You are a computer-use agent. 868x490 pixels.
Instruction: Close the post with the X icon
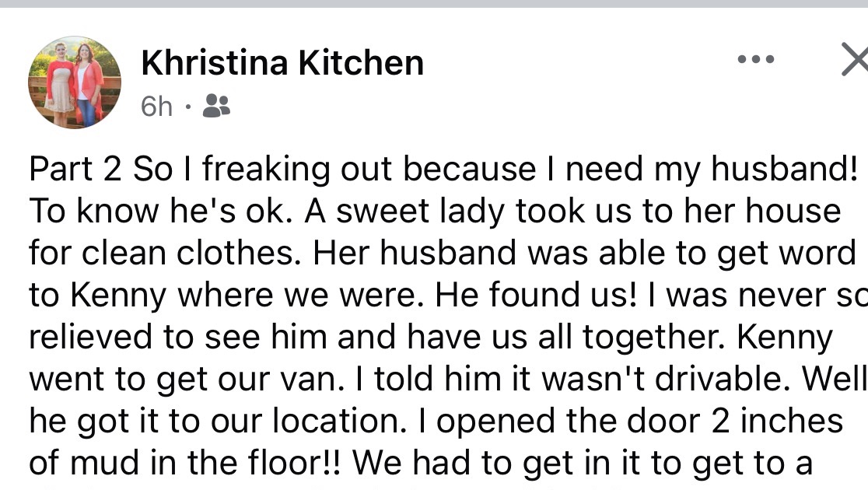coord(855,58)
